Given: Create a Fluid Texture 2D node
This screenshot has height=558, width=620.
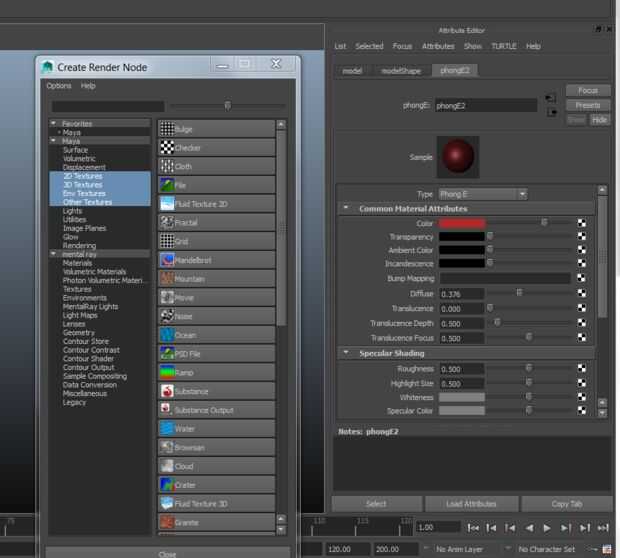Looking at the screenshot, I should [216, 204].
